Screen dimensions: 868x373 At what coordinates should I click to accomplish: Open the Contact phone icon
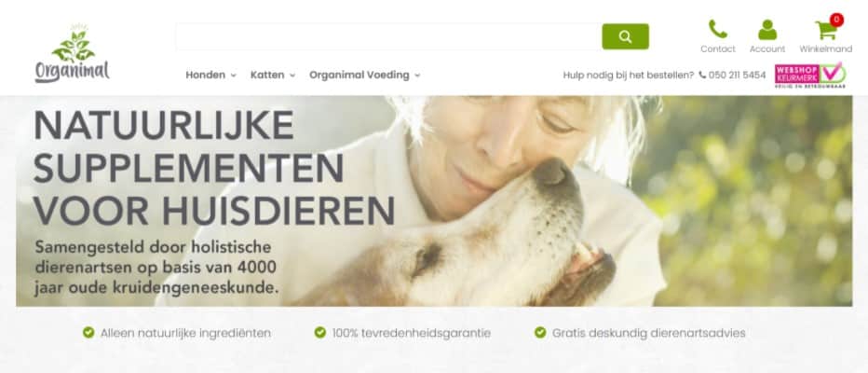pyautogui.click(x=717, y=29)
